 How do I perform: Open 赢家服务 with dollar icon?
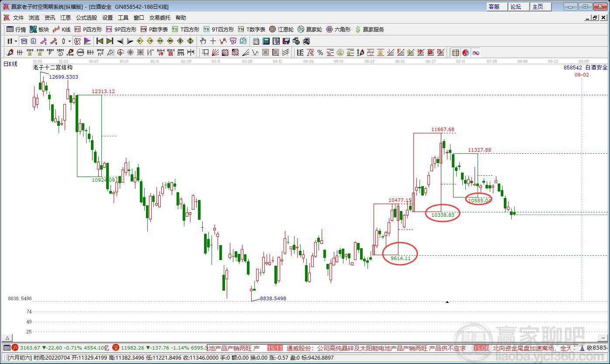click(x=370, y=29)
